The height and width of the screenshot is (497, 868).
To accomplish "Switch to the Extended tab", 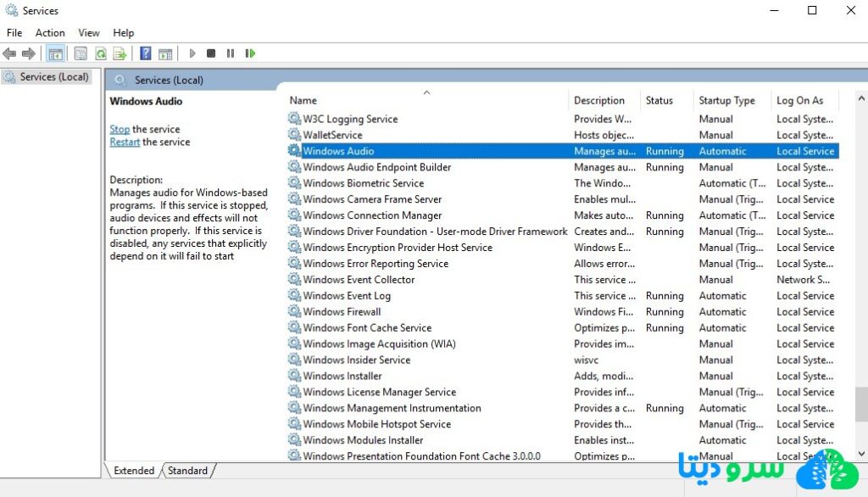I will tap(133, 471).
